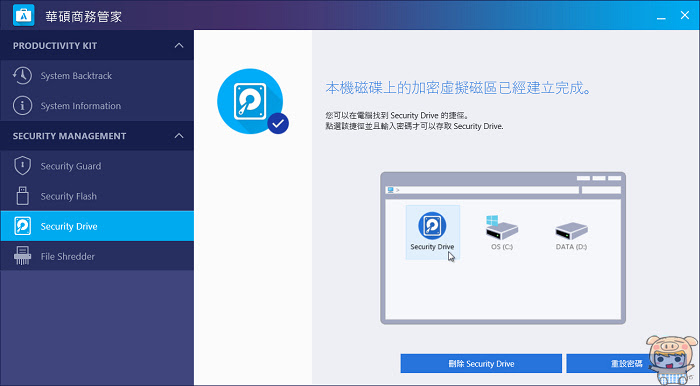Click the System Backtrack clock icon
700x386 pixels.
(x=22, y=75)
